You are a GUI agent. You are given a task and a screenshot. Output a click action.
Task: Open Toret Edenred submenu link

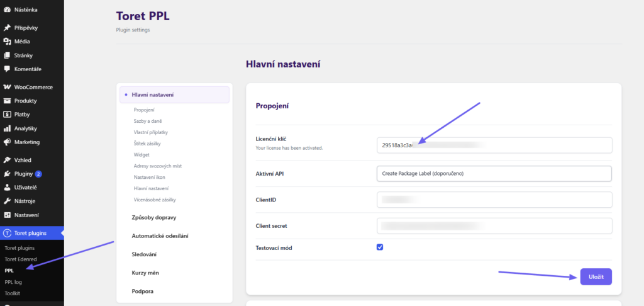tap(21, 259)
